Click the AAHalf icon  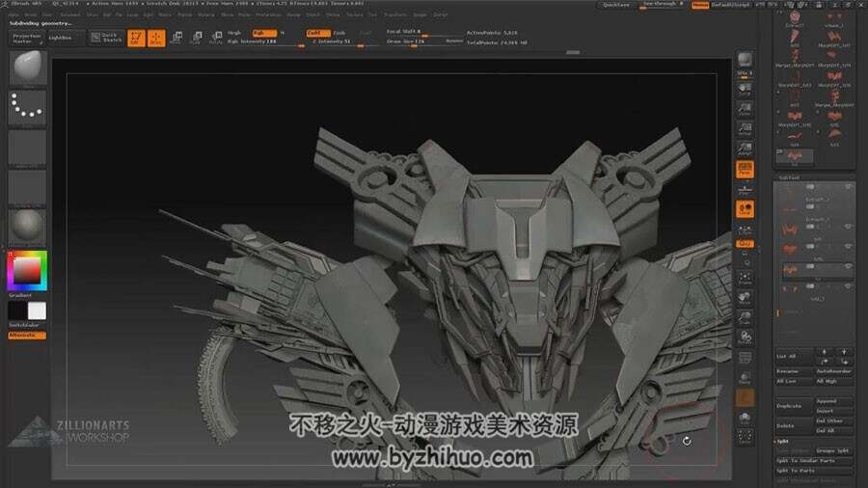tap(745, 149)
